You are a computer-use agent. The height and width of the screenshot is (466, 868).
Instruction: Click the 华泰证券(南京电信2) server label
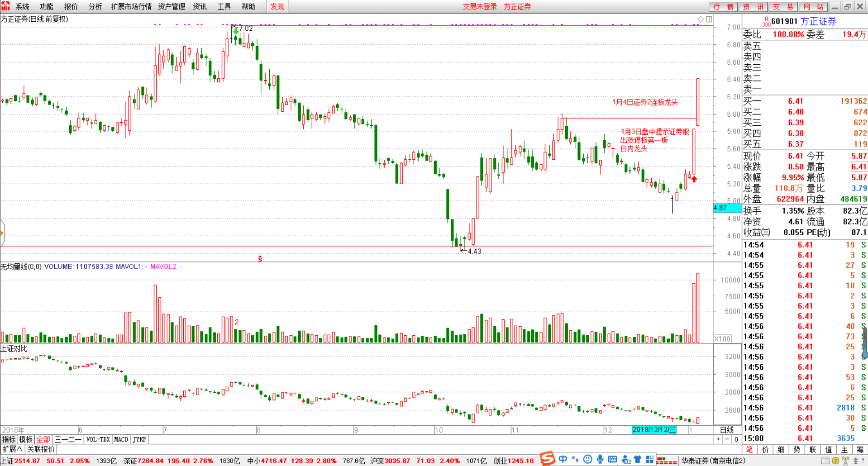(x=713, y=461)
